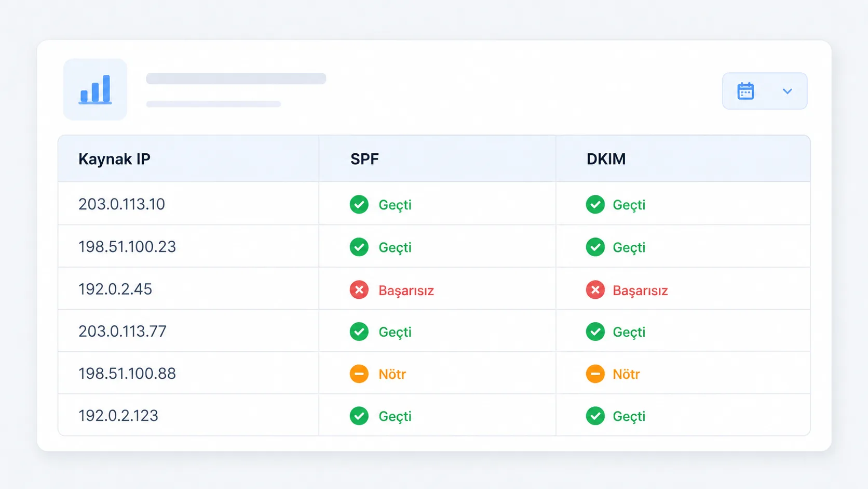868x489 pixels.
Task: Click SPF Nötr text for 198.51.100.88
Action: coord(392,374)
